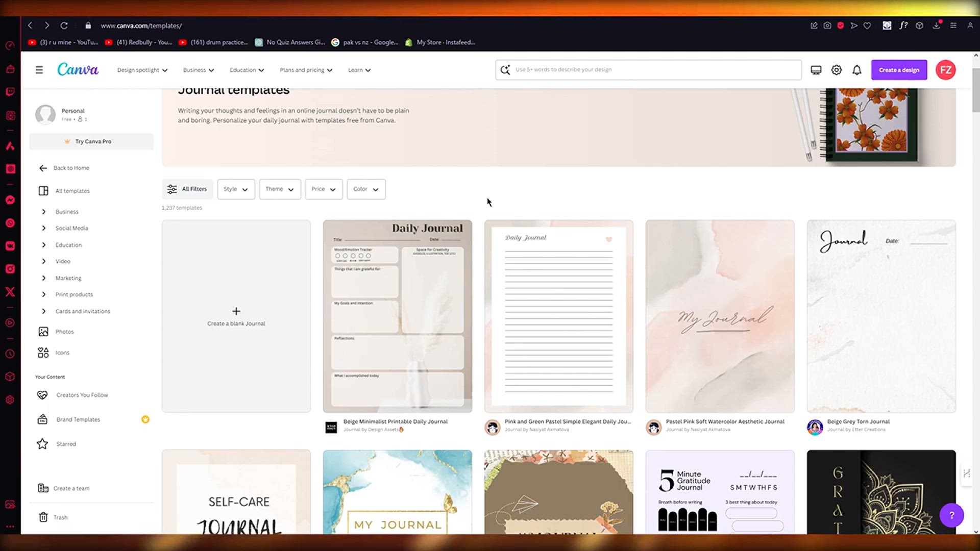Click the Canva logo
The height and width of the screenshot is (551, 980).
point(78,69)
